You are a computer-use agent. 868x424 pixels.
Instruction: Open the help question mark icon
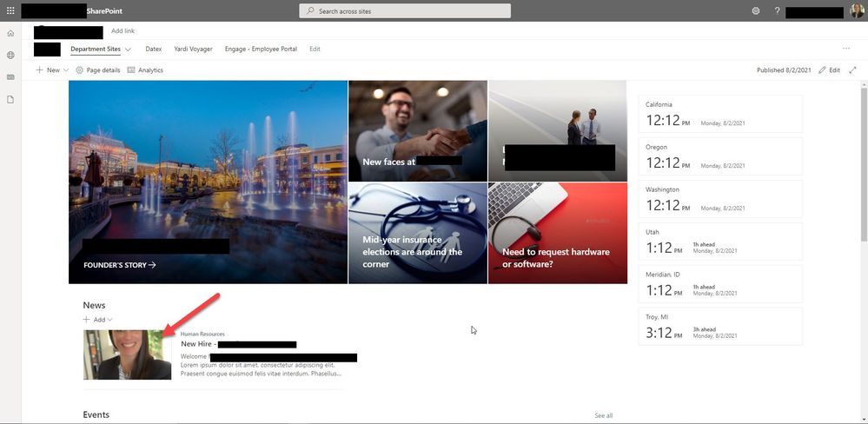tap(778, 10)
